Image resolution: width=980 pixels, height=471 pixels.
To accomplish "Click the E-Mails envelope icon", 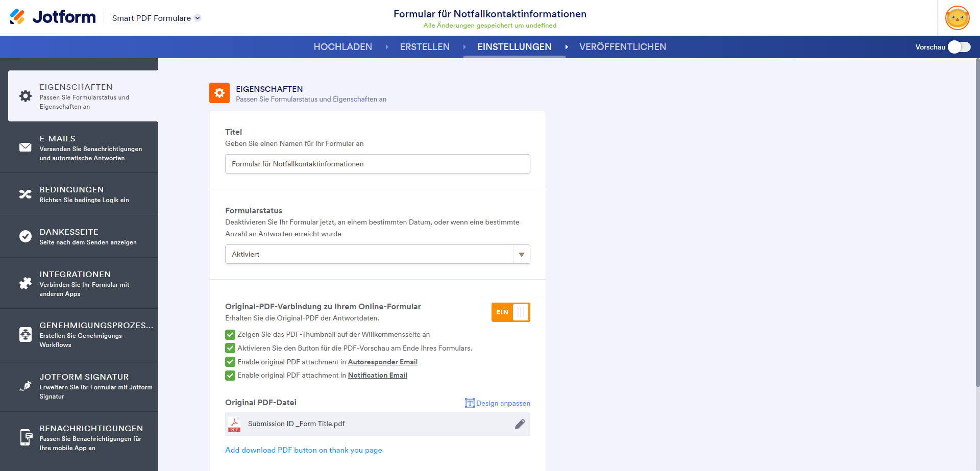I will pos(26,147).
